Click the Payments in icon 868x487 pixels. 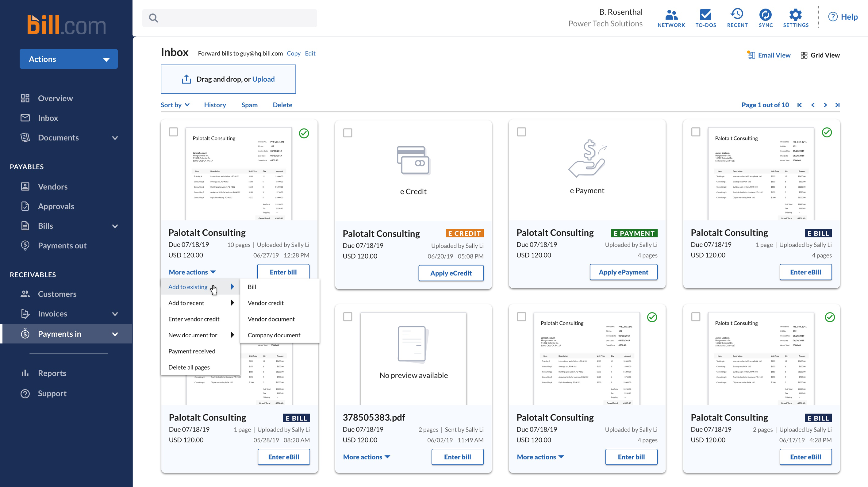pyautogui.click(x=25, y=334)
